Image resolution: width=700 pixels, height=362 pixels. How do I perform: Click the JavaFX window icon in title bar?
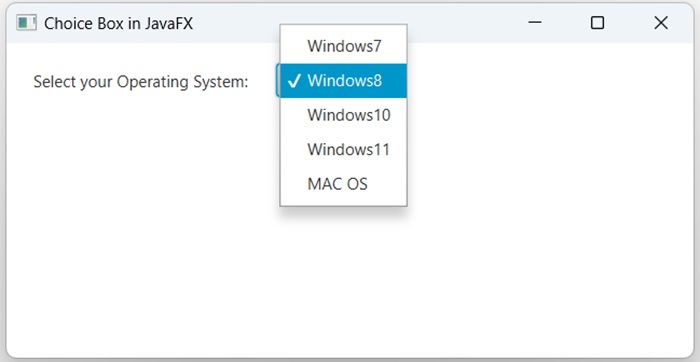(26, 23)
